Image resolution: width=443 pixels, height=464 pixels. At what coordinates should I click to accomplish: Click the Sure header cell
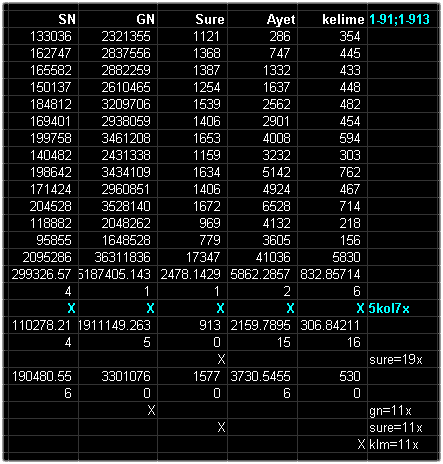(193, 19)
